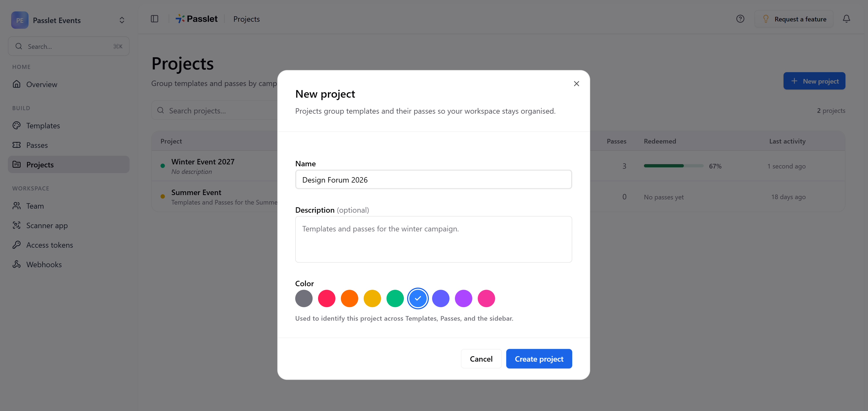Click the Team people icon

(x=17, y=205)
